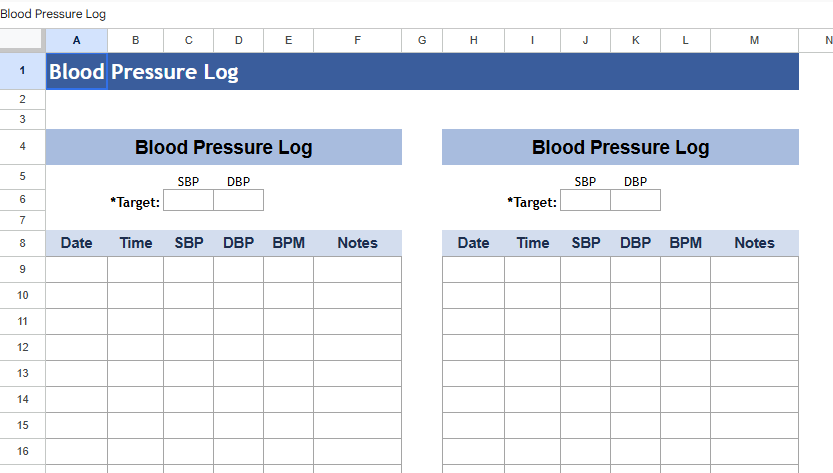Viewport: 833px width, 473px height.
Task: Click right 'Blood Pressure Log' section heading
Action: [620, 148]
